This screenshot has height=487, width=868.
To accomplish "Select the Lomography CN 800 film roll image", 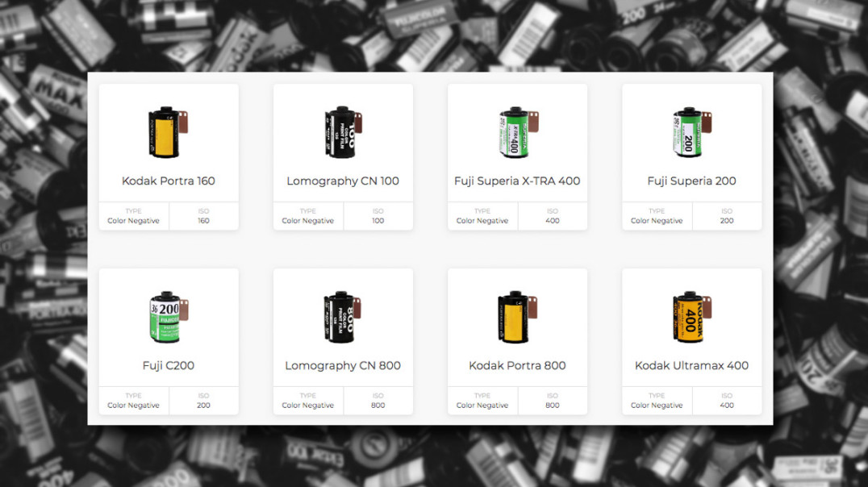I will point(343,317).
